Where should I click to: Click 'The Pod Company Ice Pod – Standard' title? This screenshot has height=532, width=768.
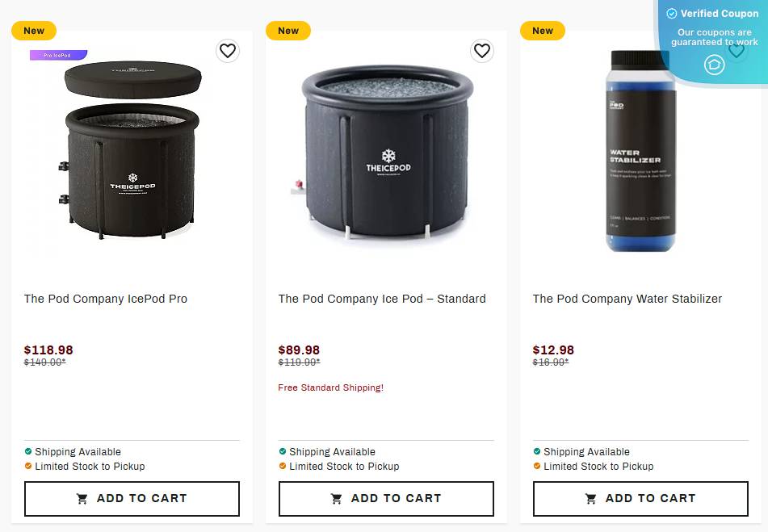[382, 299]
